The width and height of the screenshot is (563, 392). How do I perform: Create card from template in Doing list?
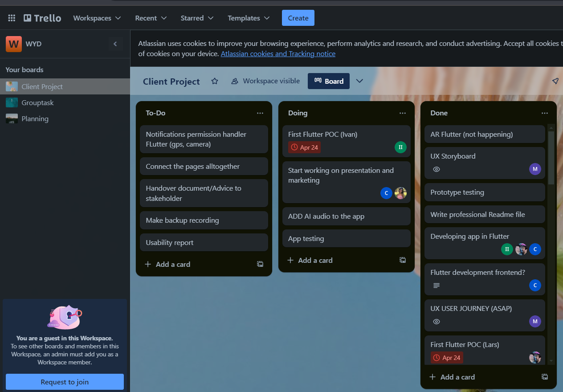[x=403, y=260]
